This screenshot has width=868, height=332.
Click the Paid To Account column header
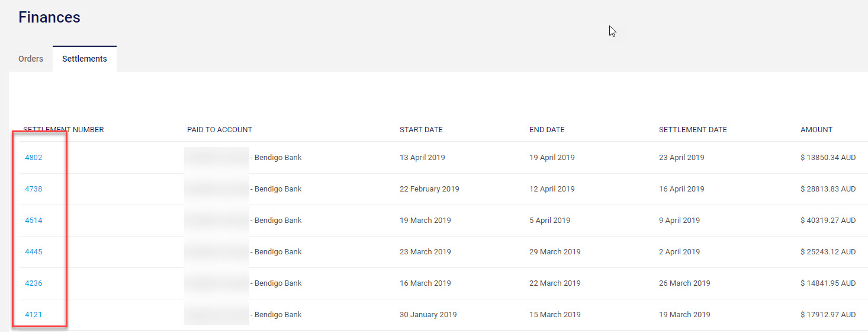point(220,130)
